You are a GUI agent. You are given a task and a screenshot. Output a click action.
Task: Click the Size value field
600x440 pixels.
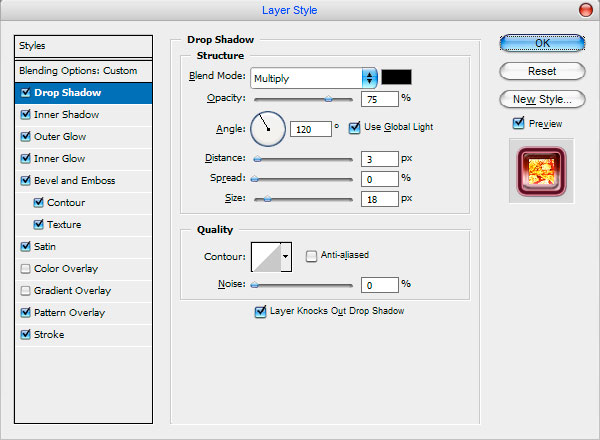coord(380,199)
